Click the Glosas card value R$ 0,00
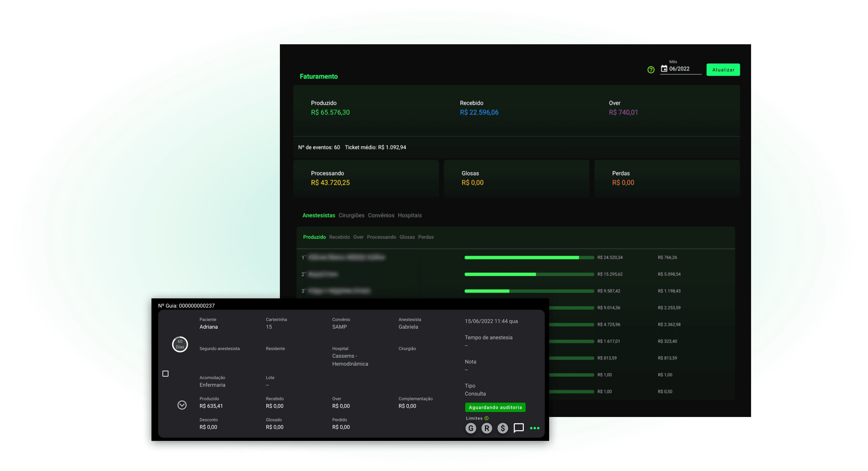This screenshot has width=868, height=471. pos(472,183)
